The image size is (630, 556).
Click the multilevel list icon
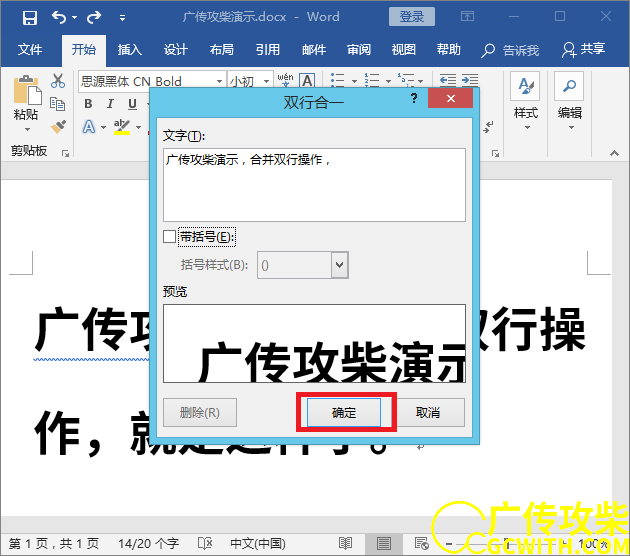[406, 80]
